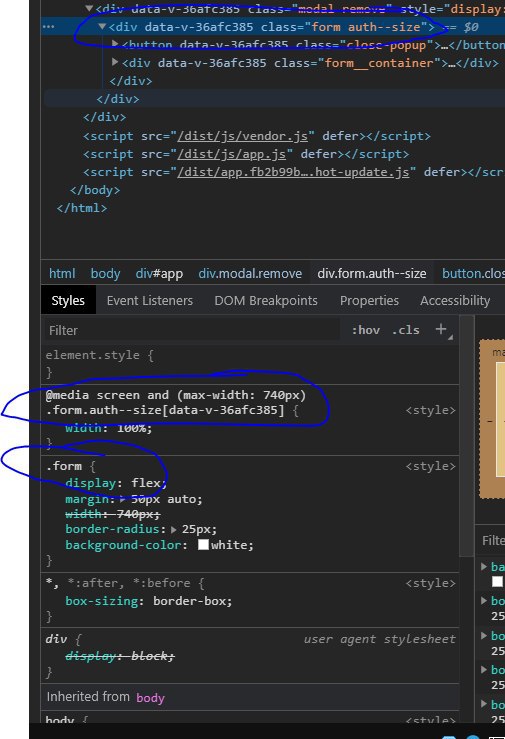
Task: Select div.modal.remove breadcrumb
Action: pos(250,273)
